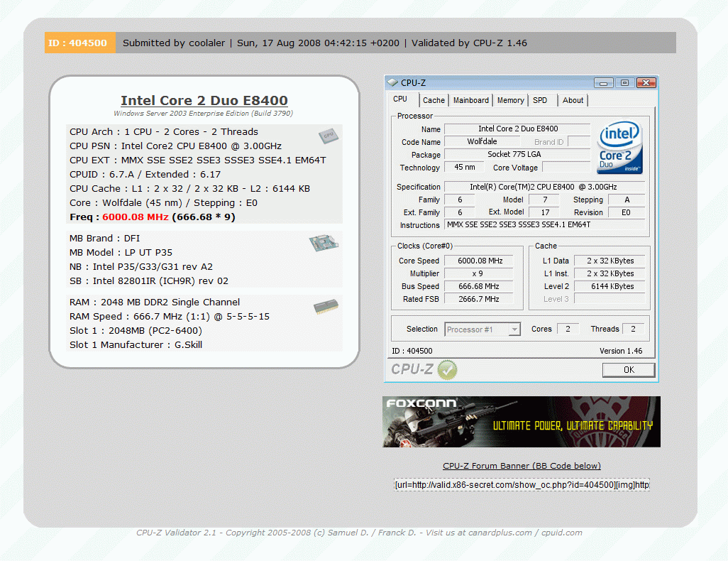Click the Intel Core 2 Duo E8400 heading link
This screenshot has height=561, width=728.
tap(204, 100)
